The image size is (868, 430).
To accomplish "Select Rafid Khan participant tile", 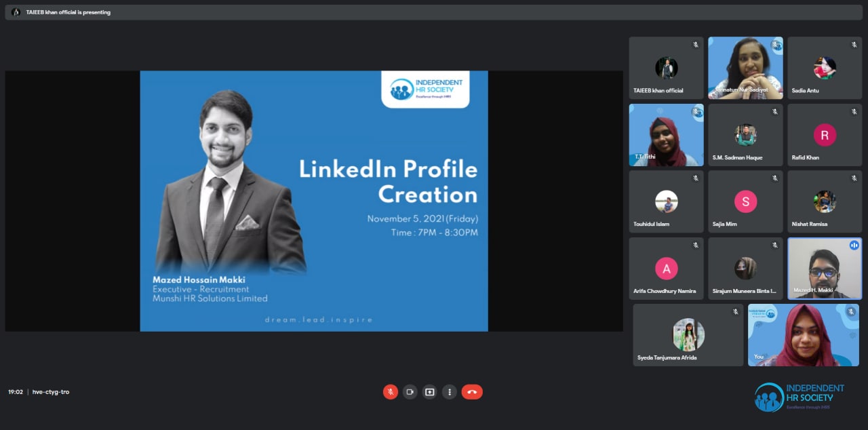I will (x=825, y=135).
